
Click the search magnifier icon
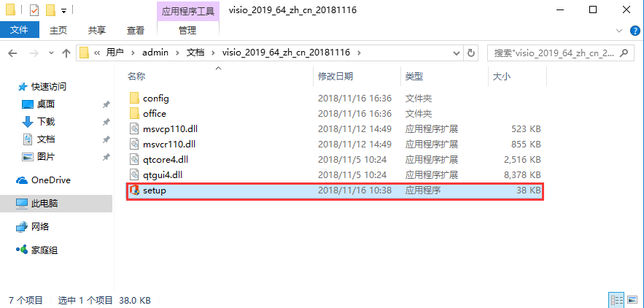(624, 53)
